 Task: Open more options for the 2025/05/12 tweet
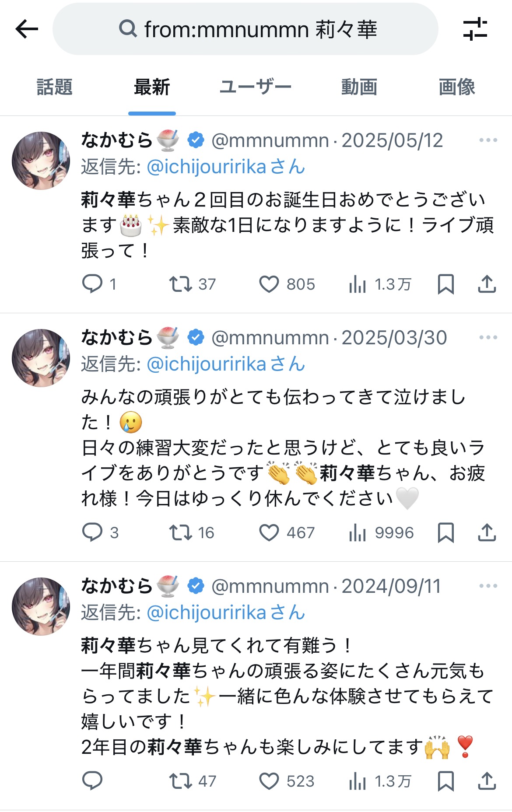[488, 140]
